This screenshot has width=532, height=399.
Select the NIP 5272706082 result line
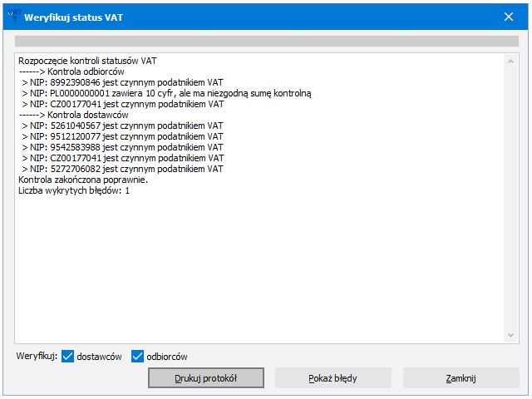pyautogui.click(x=122, y=169)
